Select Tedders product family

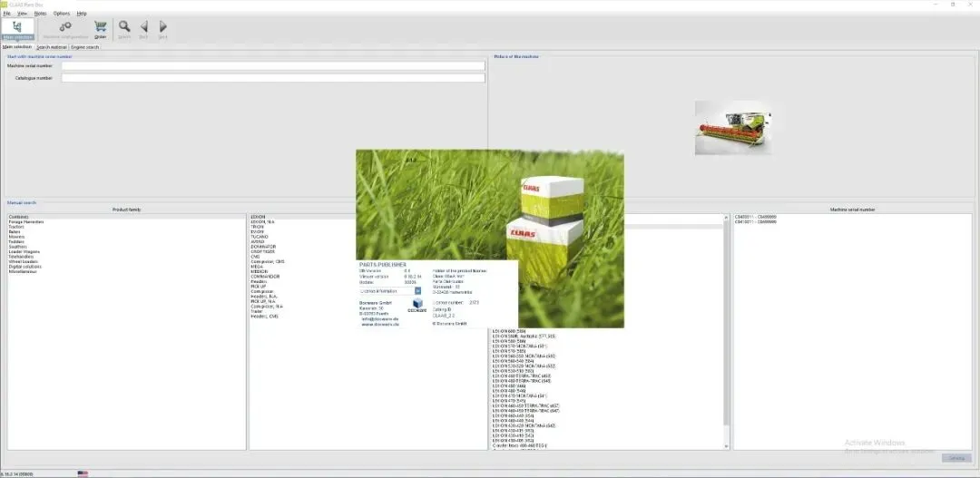127,242
